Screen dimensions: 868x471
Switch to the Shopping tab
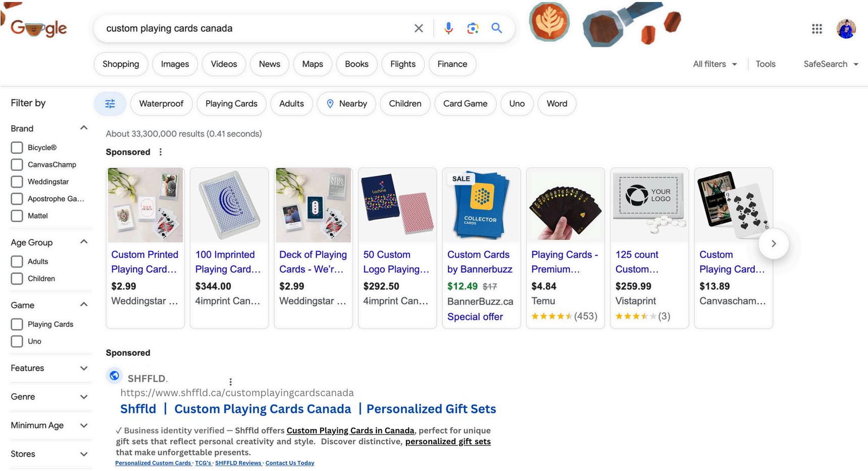tap(121, 64)
